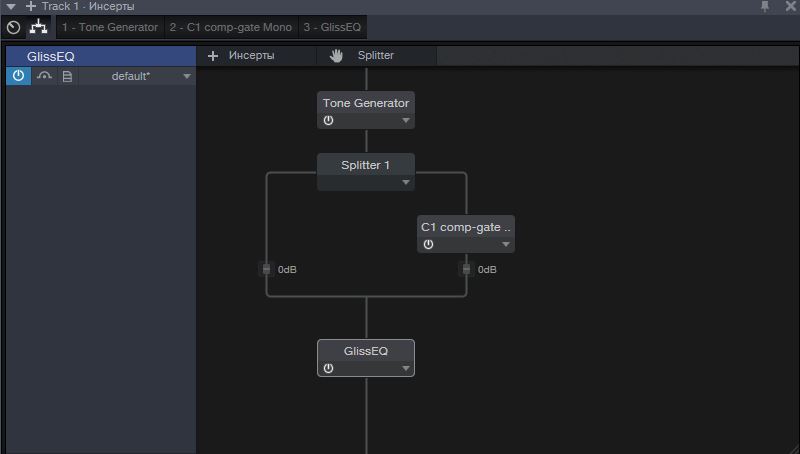Toggle the routing view icon
Screen dimensions: 800x454
click(38, 27)
